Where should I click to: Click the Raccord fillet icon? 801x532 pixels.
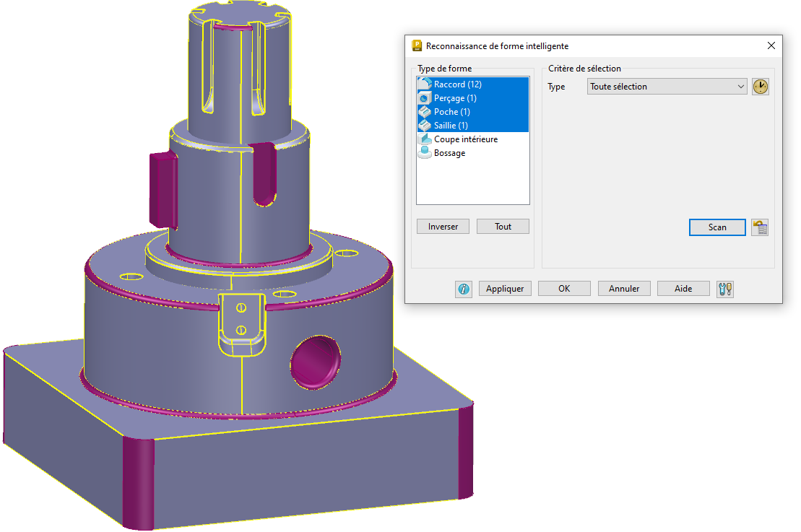(425, 84)
